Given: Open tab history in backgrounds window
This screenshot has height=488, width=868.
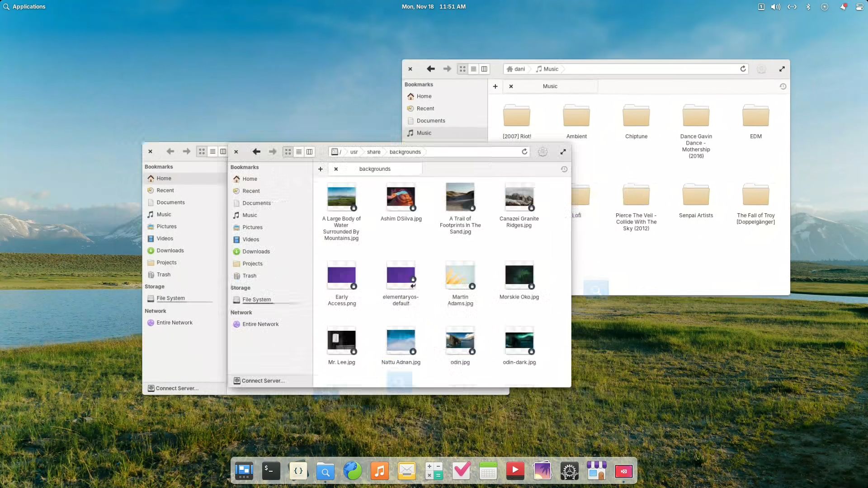Looking at the screenshot, I should point(564,169).
